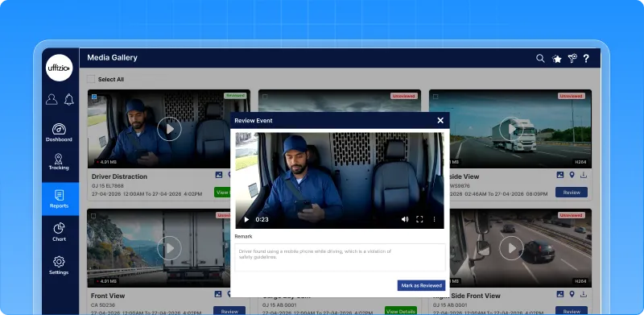Image resolution: width=644 pixels, height=315 pixels.
Task: Open the notifications bell icon
Action: click(69, 100)
